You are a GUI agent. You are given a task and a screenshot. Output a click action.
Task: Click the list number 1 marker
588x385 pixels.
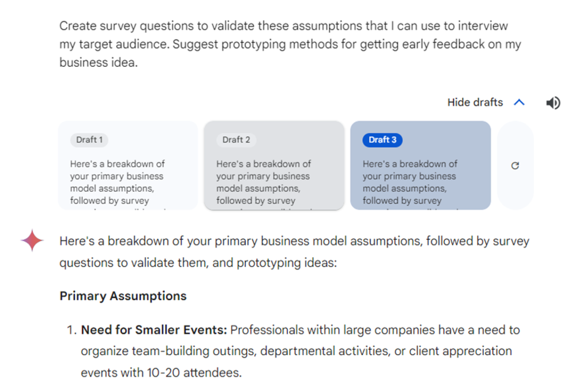click(x=71, y=330)
